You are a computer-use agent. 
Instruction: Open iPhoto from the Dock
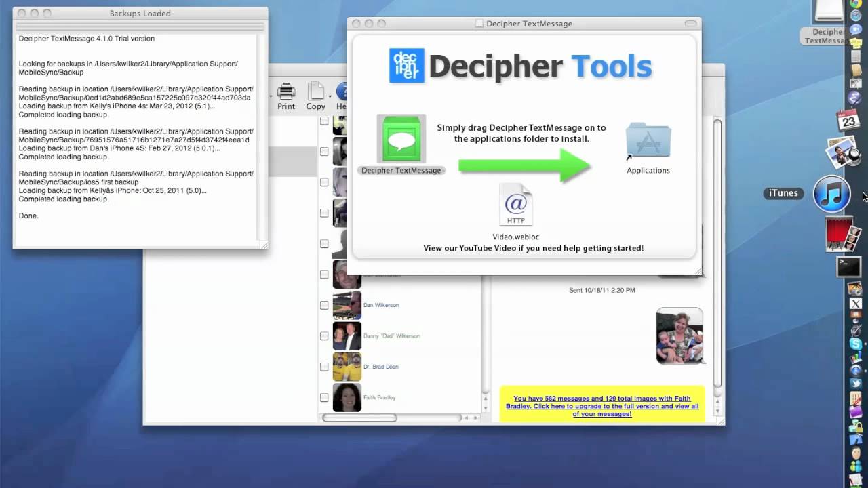point(843,152)
